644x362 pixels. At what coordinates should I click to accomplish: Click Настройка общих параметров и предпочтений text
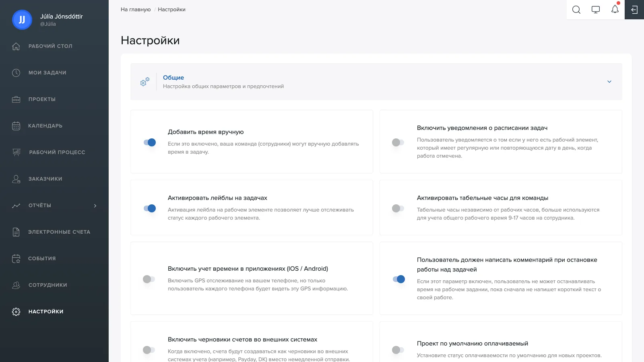click(x=223, y=86)
